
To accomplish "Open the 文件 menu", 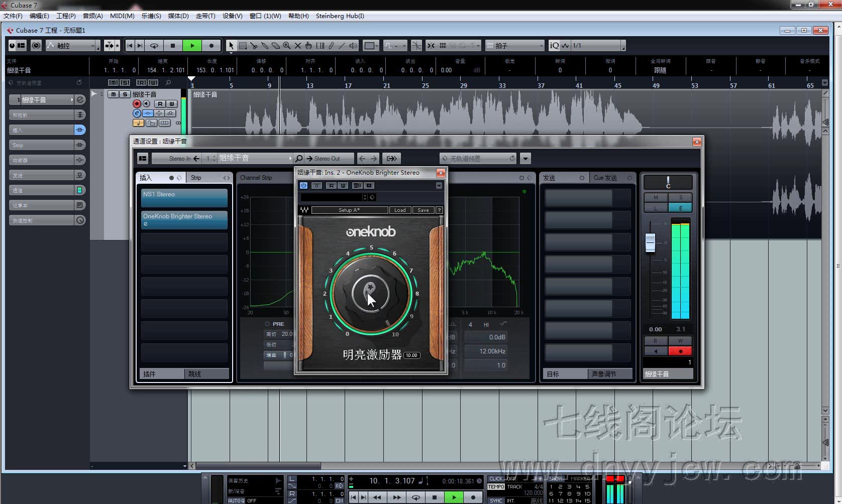I will [13, 16].
